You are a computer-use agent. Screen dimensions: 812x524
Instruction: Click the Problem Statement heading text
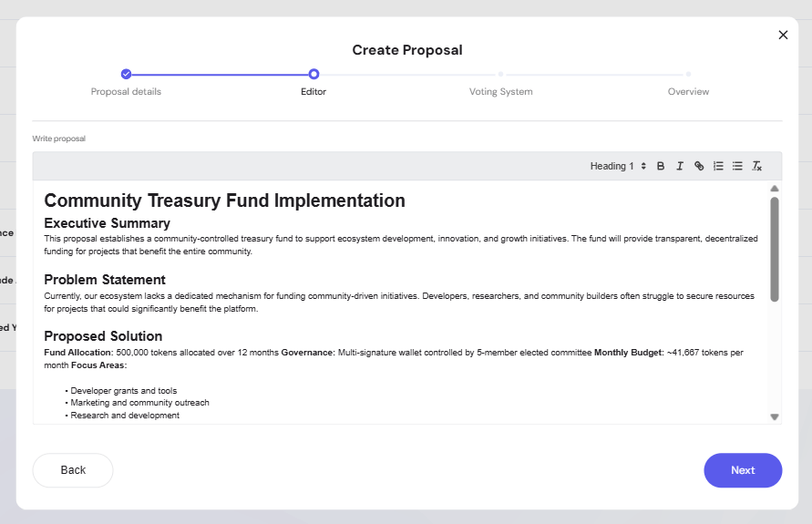tap(105, 280)
